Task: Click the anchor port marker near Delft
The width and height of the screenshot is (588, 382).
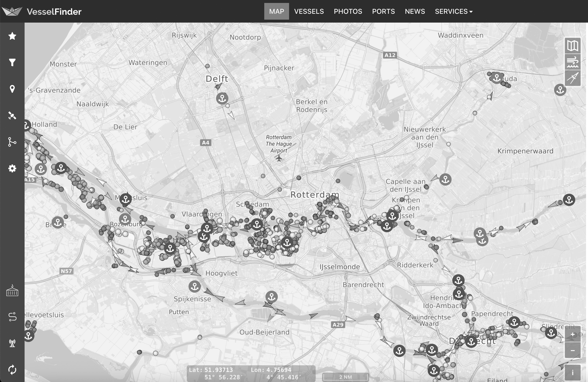Action: (222, 98)
